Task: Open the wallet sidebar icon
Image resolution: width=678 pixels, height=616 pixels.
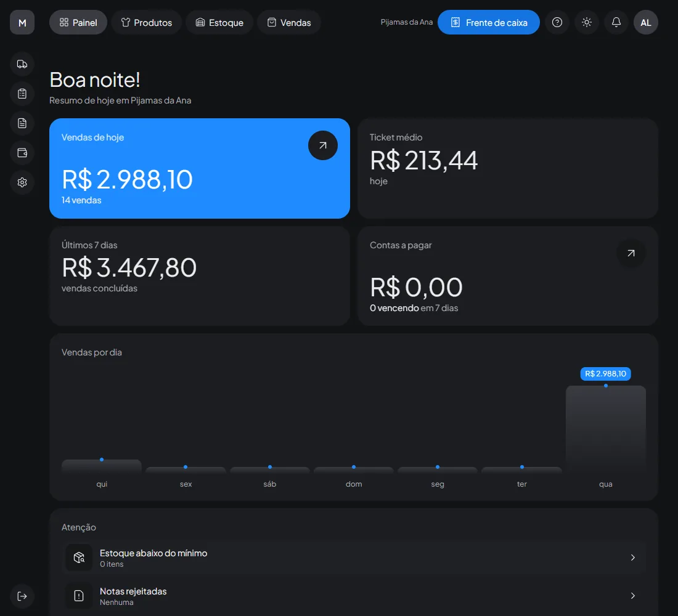Action: coord(22,153)
